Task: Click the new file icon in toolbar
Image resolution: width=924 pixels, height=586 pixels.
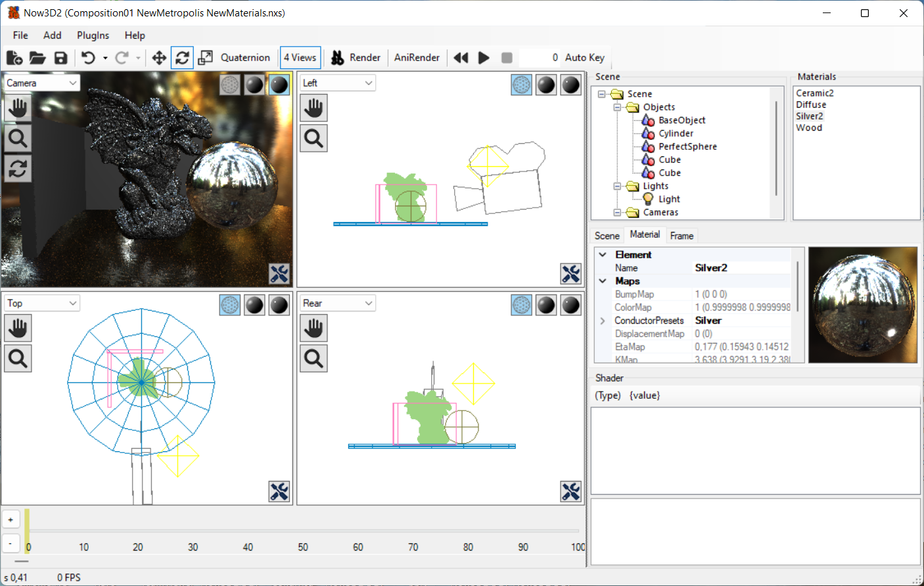Action: [x=14, y=58]
